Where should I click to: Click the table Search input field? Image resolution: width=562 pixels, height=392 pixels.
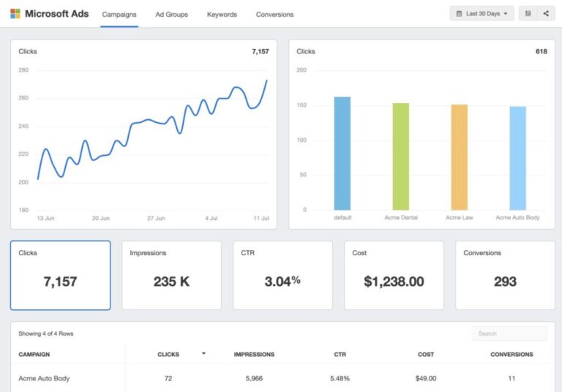[x=509, y=333]
